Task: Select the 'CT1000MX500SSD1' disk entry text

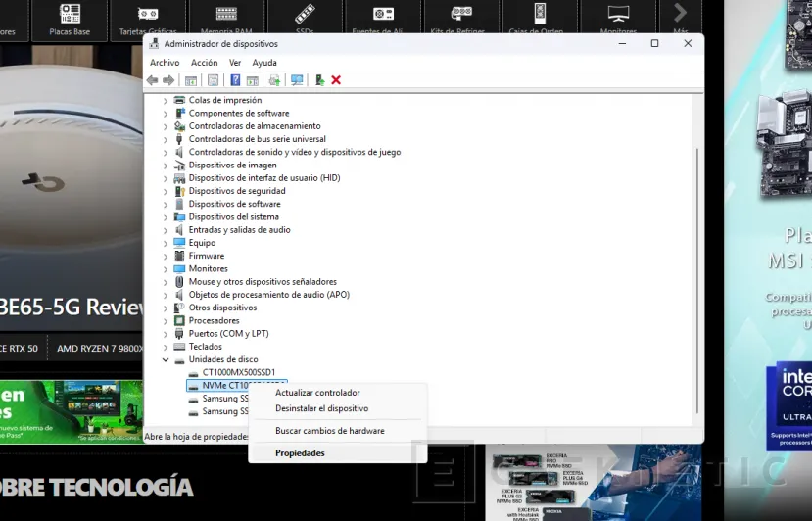Action: coord(239,372)
